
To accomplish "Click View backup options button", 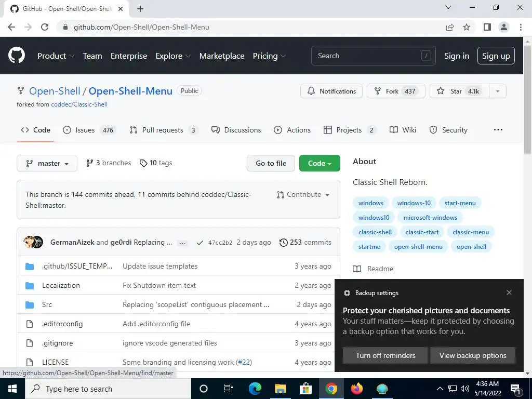I will 473,355.
